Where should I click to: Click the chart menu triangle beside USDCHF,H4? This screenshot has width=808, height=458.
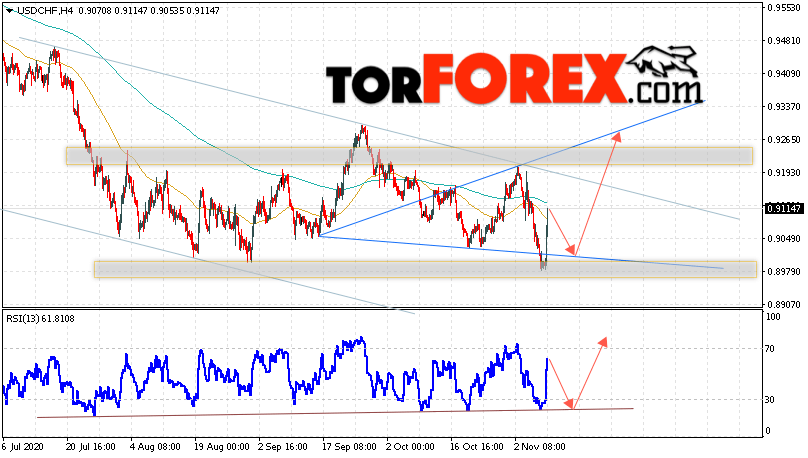9,10
